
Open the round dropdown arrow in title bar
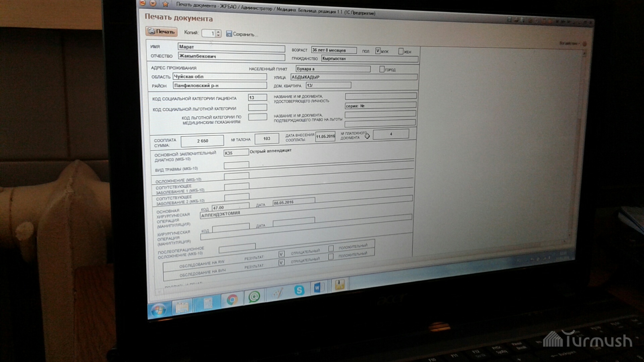[x=153, y=3]
